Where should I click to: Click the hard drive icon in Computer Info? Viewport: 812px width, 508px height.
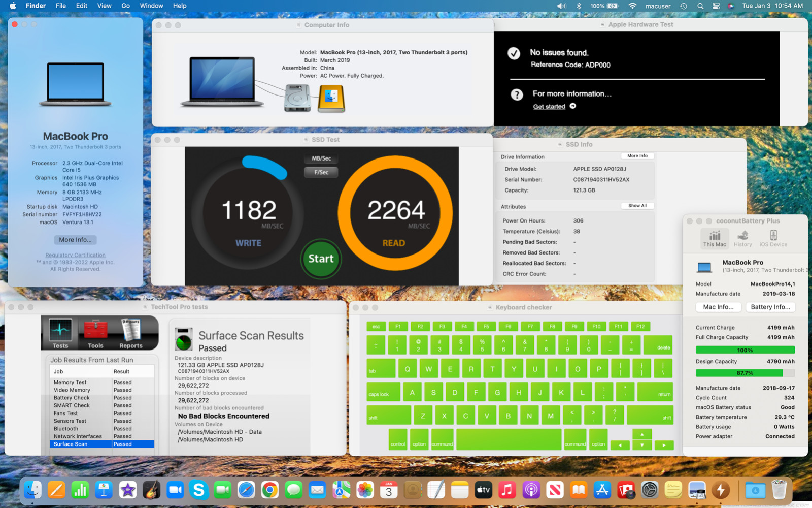(297, 98)
